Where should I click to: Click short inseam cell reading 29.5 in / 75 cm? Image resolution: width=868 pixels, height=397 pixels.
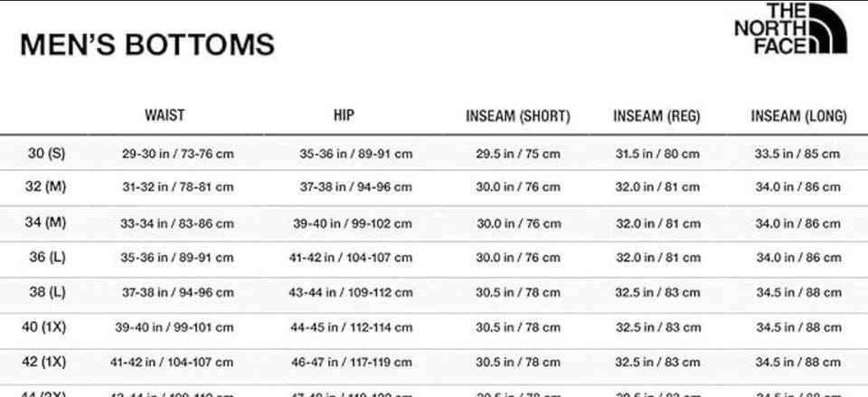pyautogui.click(x=518, y=154)
